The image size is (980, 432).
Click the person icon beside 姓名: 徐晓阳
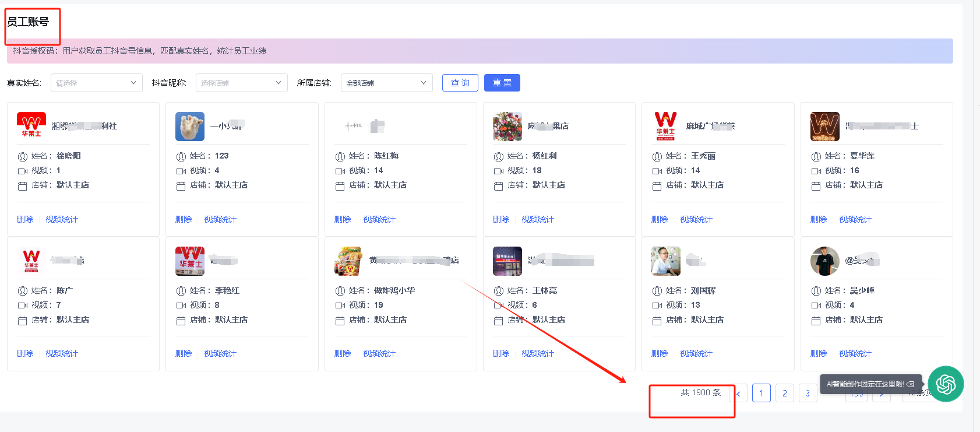pos(23,156)
